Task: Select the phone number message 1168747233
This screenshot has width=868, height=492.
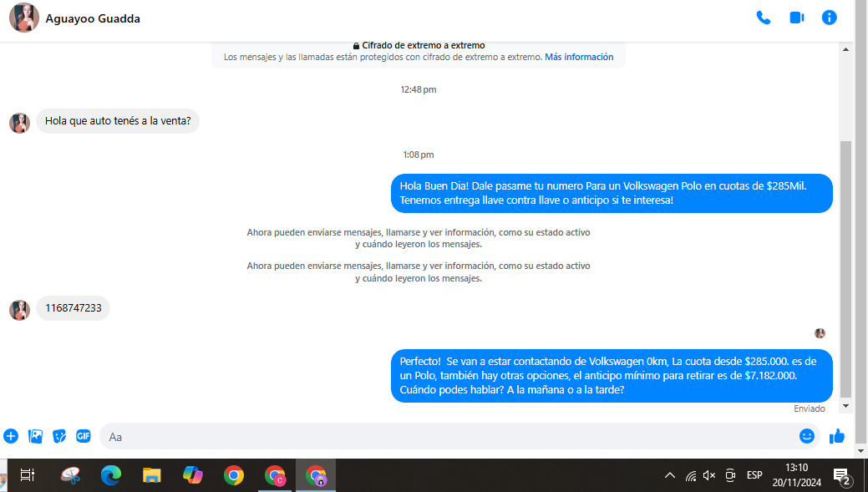Action: pyautogui.click(x=73, y=308)
